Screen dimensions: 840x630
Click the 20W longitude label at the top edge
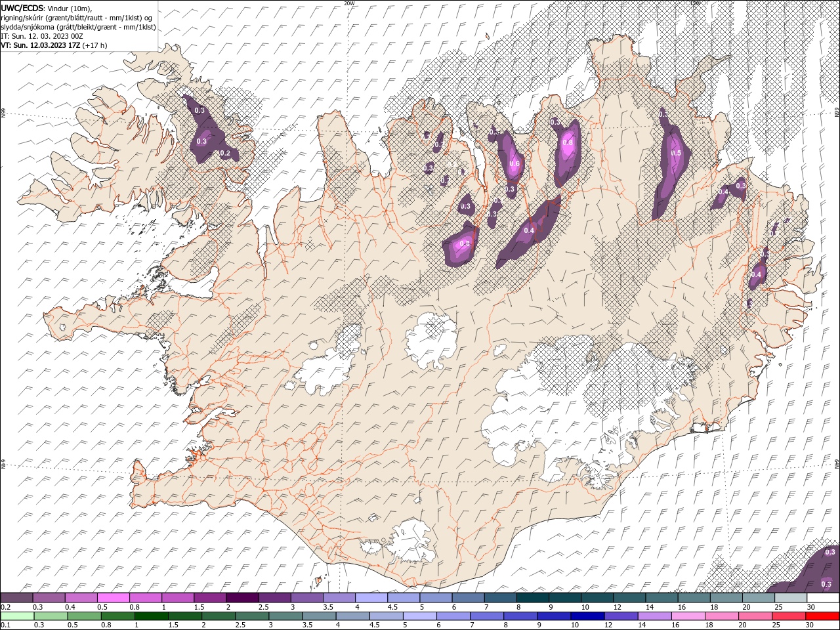click(x=349, y=3)
